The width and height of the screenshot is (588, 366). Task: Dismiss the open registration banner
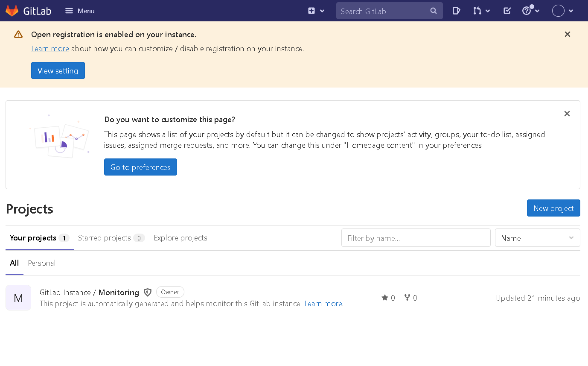[568, 34]
